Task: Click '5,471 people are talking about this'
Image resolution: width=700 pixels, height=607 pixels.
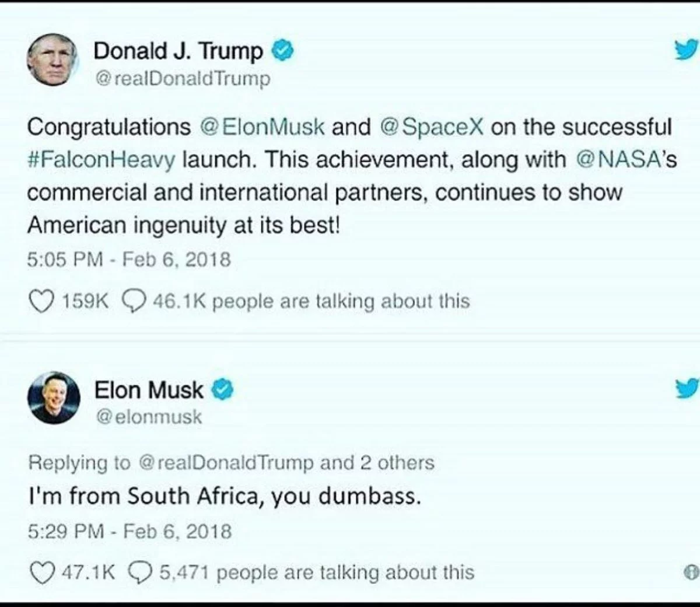Action: click(x=316, y=572)
